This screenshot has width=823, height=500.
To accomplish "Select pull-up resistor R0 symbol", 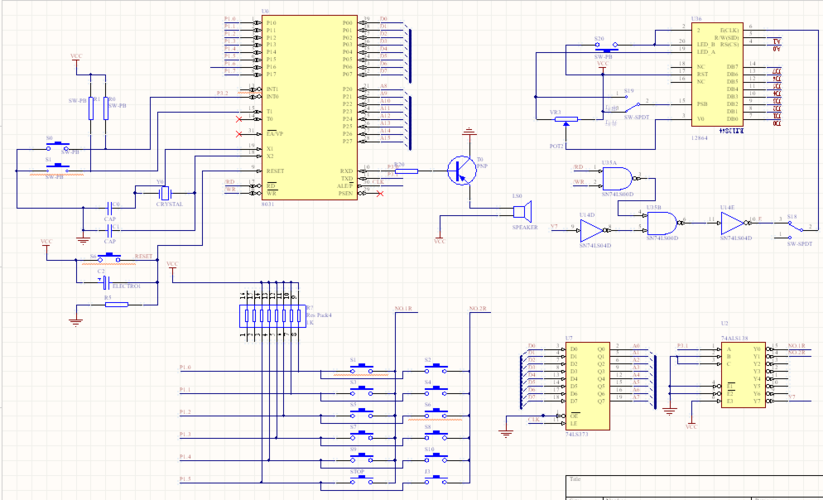I will click(105, 108).
